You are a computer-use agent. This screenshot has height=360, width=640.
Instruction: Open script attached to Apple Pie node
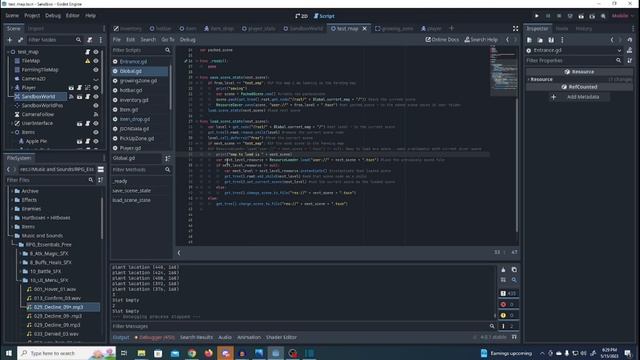click(x=87, y=141)
